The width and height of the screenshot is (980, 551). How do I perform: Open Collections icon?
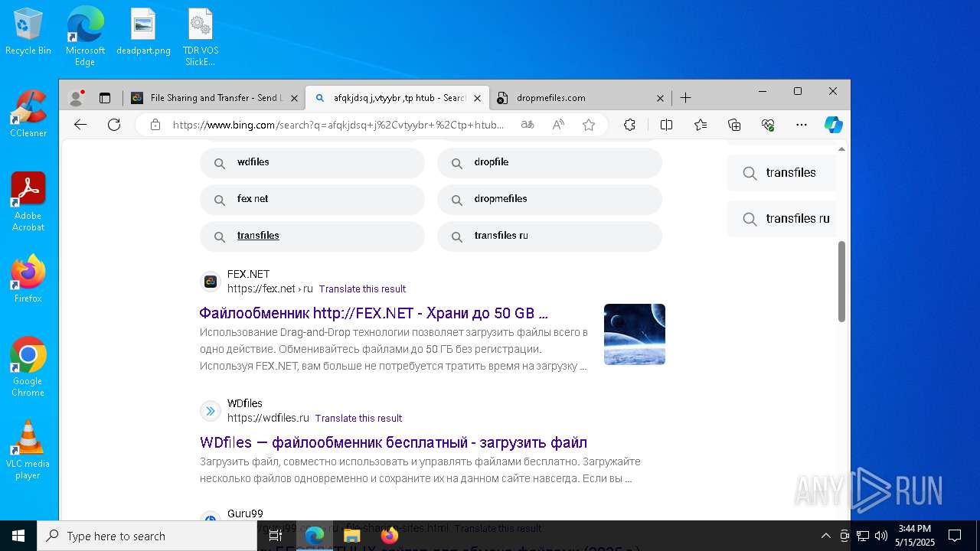point(734,125)
